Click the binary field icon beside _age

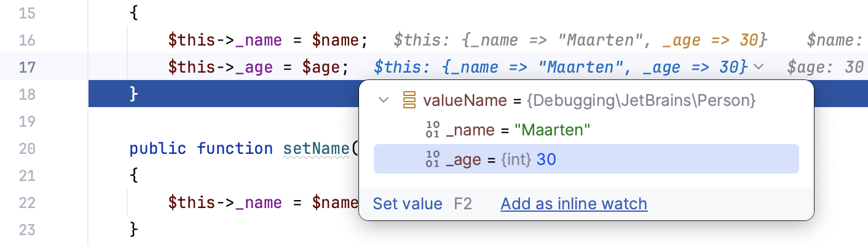(x=433, y=159)
